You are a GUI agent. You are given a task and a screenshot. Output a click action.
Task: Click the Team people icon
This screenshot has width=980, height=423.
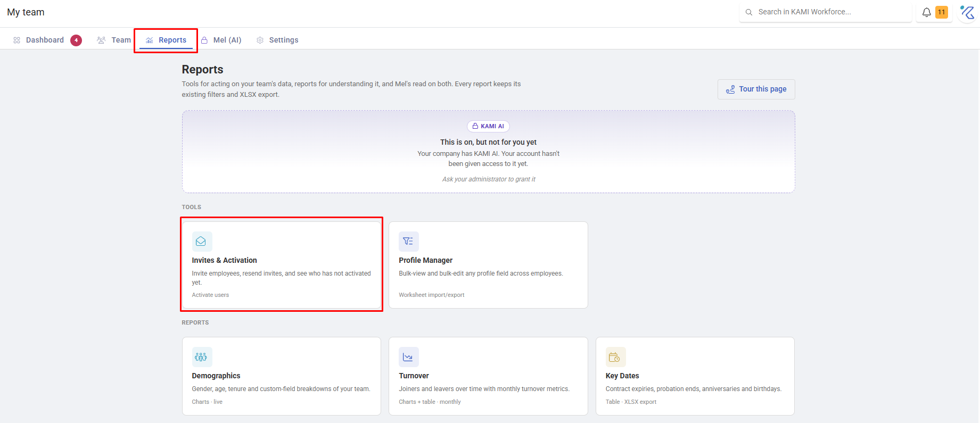pyautogui.click(x=101, y=40)
